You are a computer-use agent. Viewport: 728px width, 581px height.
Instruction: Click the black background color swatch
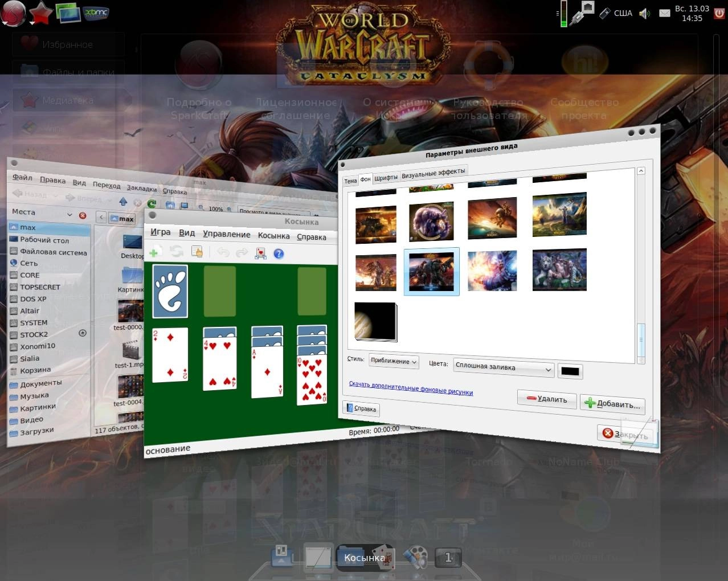(570, 372)
